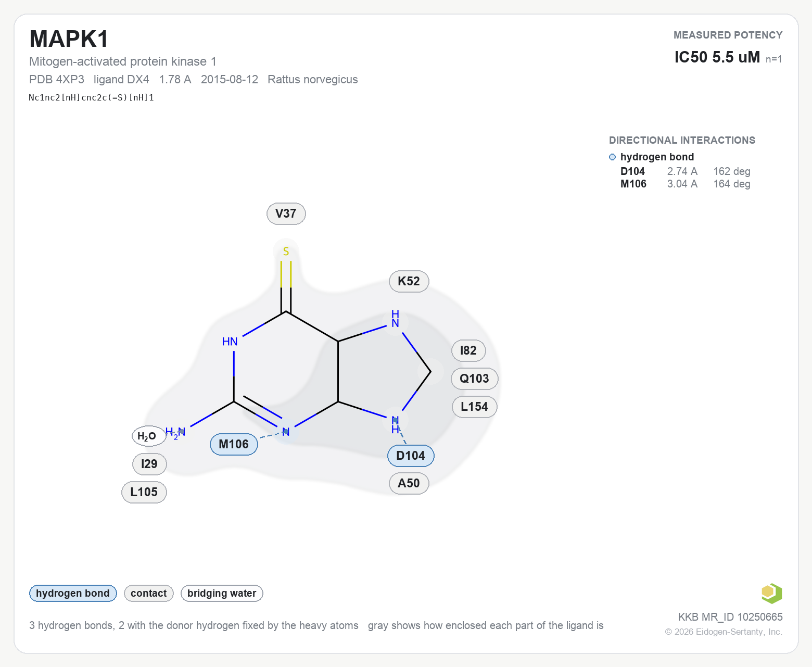Select the K52 residue label
The height and width of the screenshot is (667, 812).
[x=409, y=281]
